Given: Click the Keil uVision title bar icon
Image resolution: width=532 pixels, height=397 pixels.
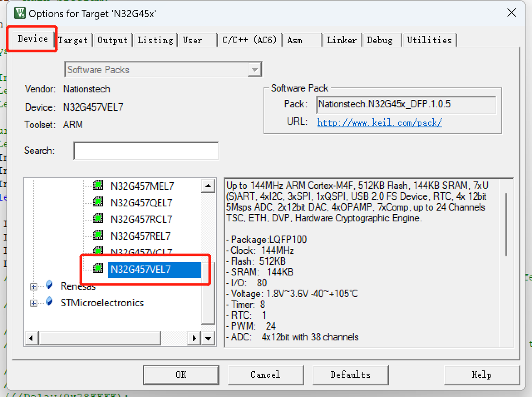Looking at the screenshot, I should 20,13.
